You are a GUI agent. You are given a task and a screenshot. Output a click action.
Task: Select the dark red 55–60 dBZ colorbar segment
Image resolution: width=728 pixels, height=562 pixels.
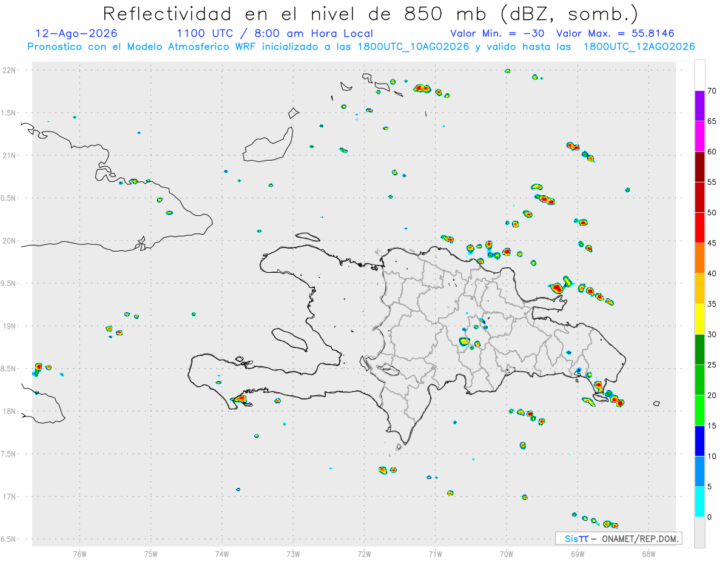[699, 167]
